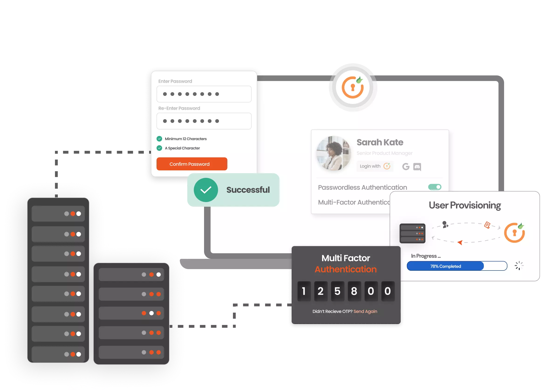553x392 pixels.
Task: Click the Special Character requirement checkmark
Action: [160, 148]
